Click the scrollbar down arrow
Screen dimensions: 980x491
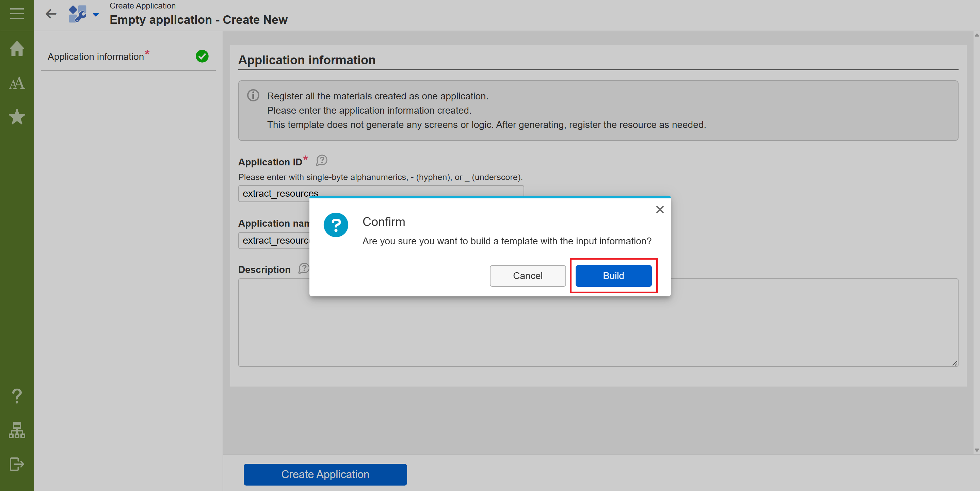pos(976,450)
